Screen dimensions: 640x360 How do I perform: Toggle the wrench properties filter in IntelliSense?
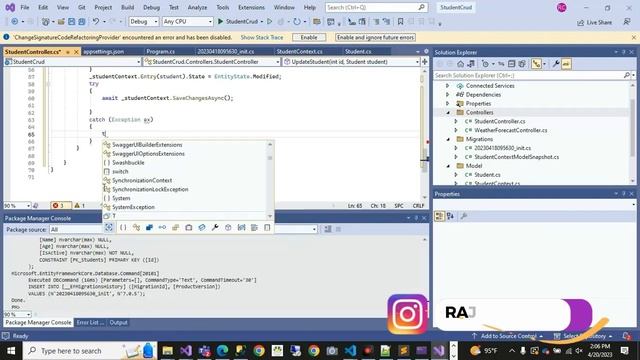tap(215, 227)
